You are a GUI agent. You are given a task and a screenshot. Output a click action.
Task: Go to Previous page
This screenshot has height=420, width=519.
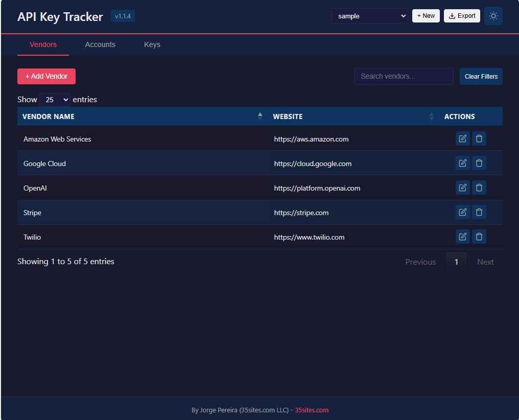420,262
